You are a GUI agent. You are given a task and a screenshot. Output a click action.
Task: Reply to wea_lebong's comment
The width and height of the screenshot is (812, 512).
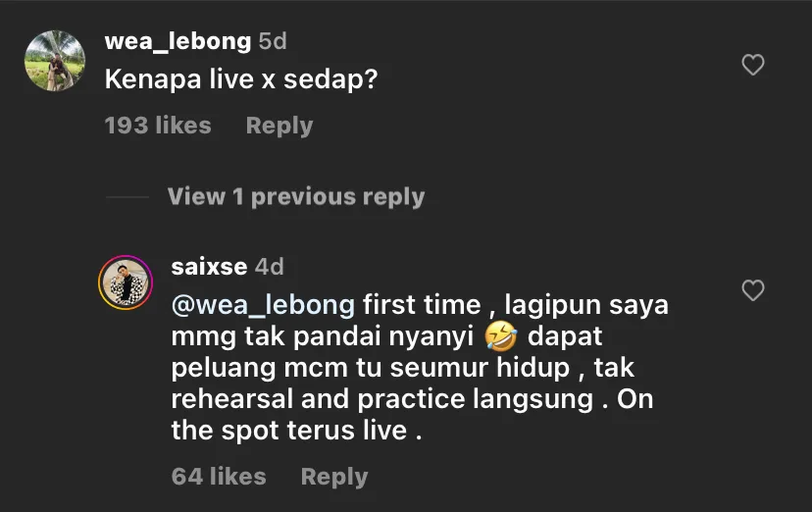[279, 126]
